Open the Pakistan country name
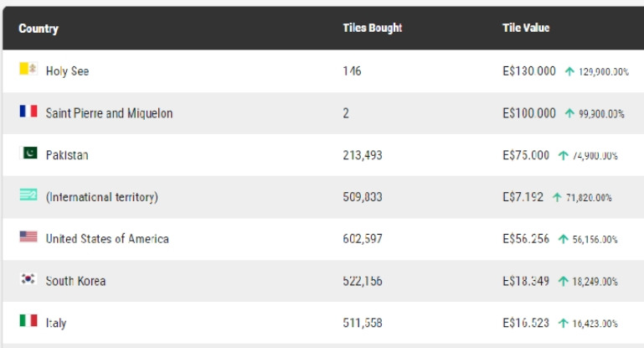Viewport: 644px width, 348px height. pyautogui.click(x=67, y=155)
